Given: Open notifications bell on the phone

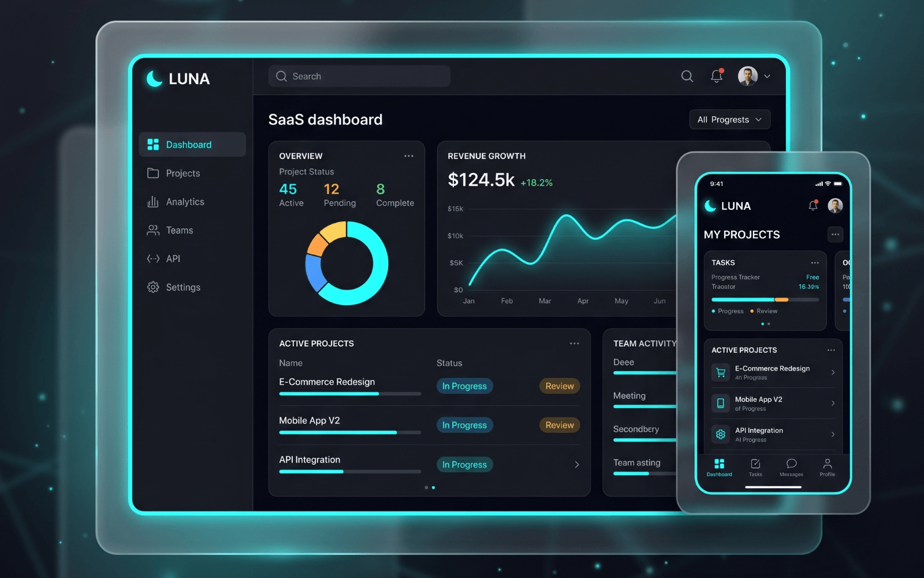Looking at the screenshot, I should click(813, 205).
